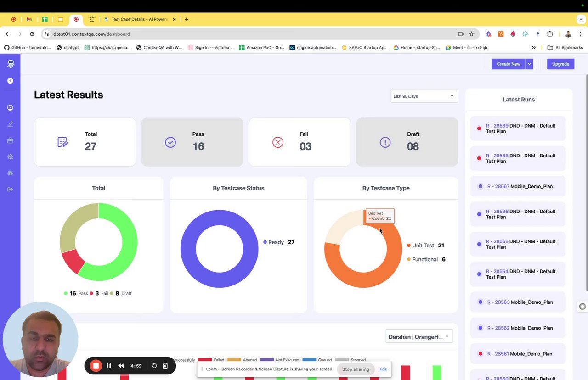Click the logout arrow icon in sidebar
Image resolution: width=588 pixels, height=380 pixels.
tap(10, 190)
